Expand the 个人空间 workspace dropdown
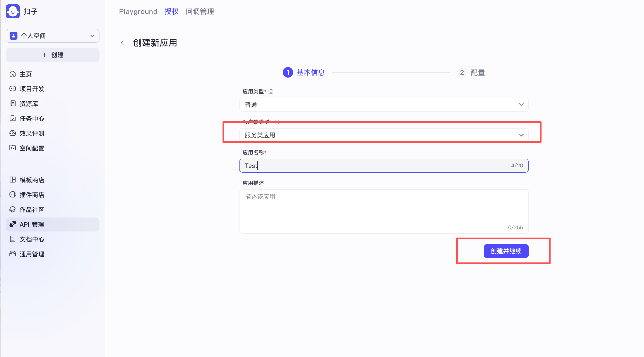The width and height of the screenshot is (644, 357). tap(53, 36)
